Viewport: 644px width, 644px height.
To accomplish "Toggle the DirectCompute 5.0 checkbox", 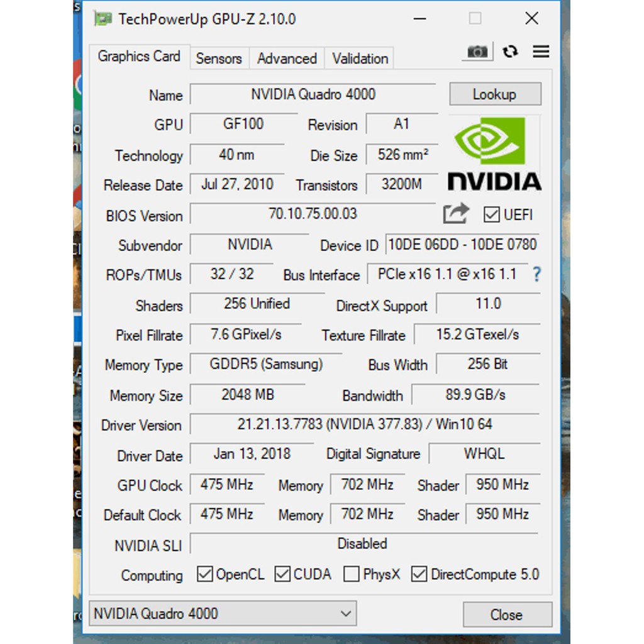I will click(x=419, y=574).
